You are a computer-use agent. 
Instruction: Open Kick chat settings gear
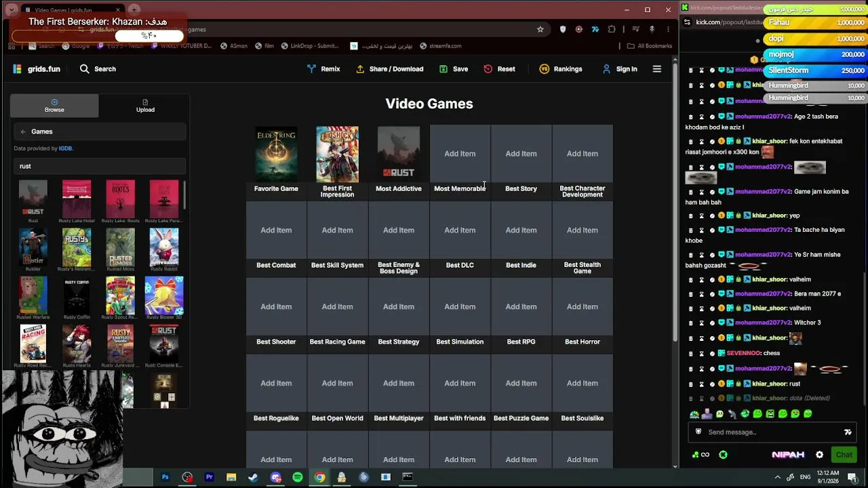tap(819, 455)
